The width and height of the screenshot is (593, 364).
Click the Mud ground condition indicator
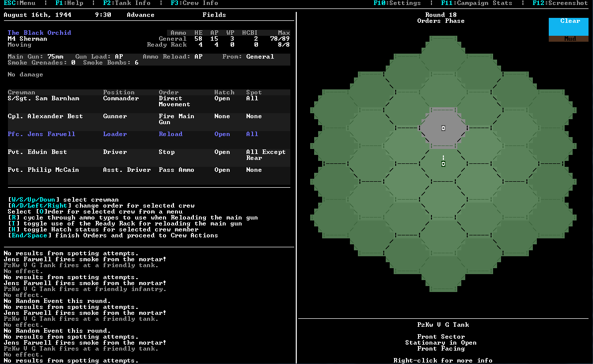pos(569,39)
